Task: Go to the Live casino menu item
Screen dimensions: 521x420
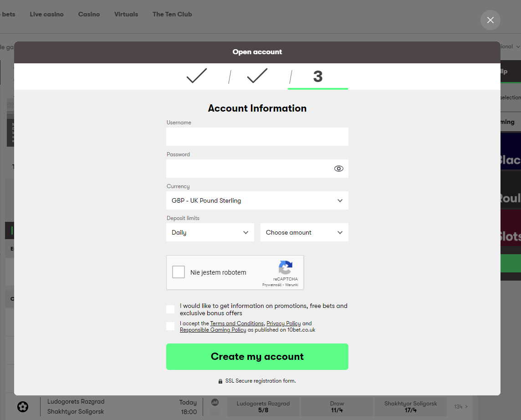Action: (x=46, y=14)
